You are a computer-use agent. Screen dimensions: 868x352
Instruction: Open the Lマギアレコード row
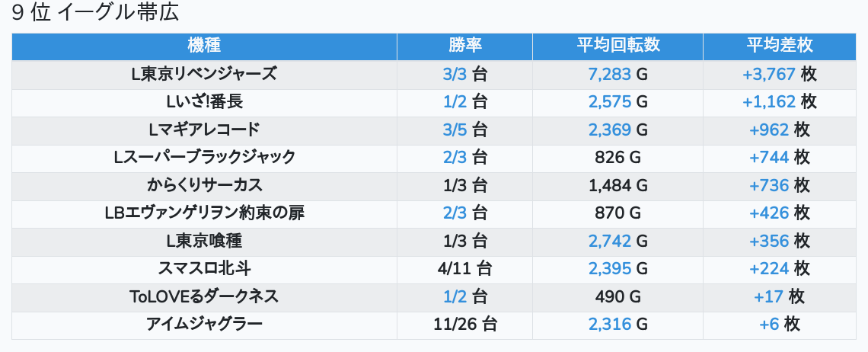click(x=204, y=130)
